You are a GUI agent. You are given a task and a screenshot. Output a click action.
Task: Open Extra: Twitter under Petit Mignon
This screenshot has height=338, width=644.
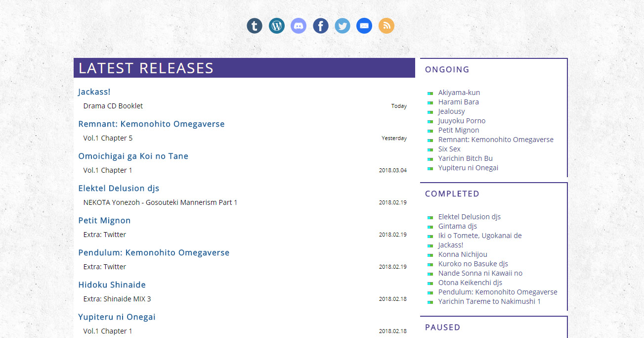click(105, 235)
